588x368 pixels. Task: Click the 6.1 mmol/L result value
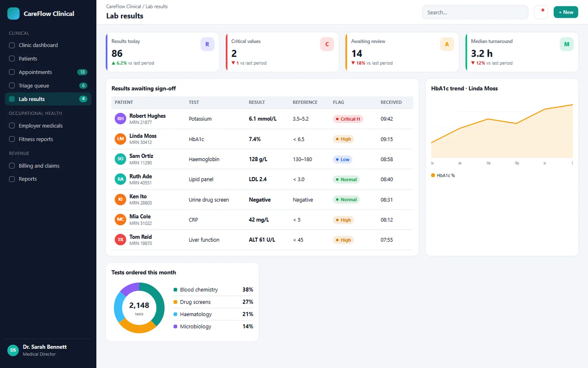pyautogui.click(x=262, y=119)
